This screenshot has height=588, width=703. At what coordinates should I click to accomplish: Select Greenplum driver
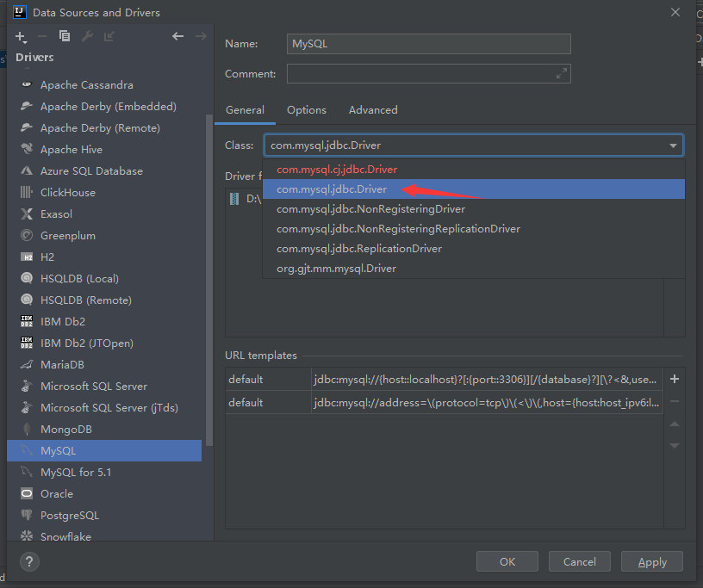click(x=104, y=235)
